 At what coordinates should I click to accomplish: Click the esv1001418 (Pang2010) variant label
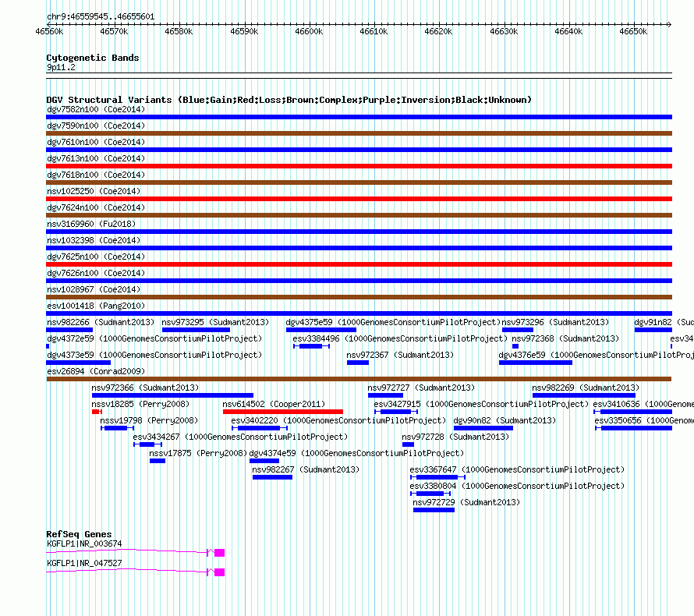click(96, 306)
